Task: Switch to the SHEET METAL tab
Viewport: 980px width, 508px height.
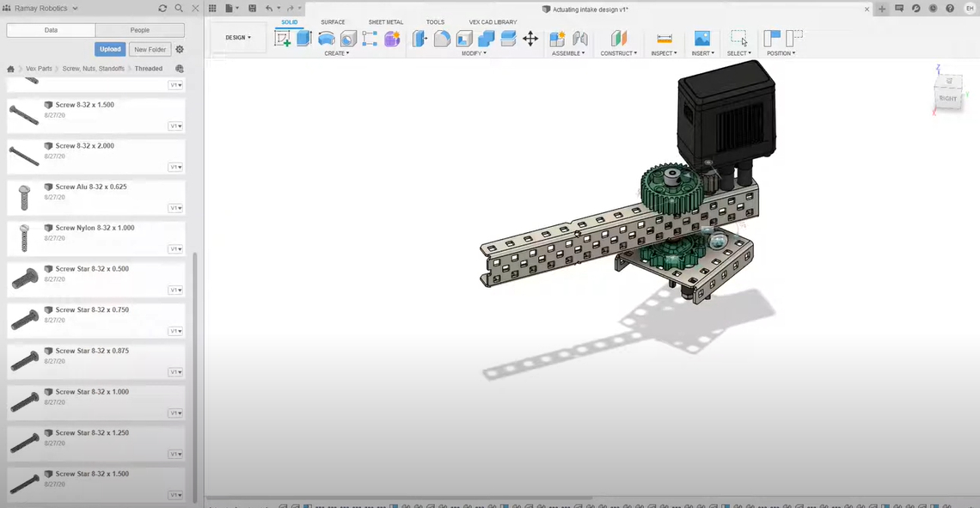Action: tap(385, 22)
